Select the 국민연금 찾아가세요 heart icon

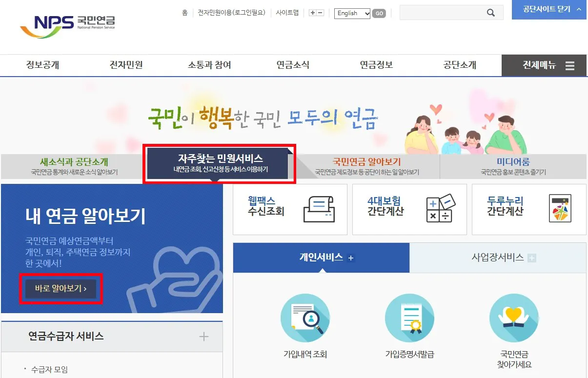[514, 317]
